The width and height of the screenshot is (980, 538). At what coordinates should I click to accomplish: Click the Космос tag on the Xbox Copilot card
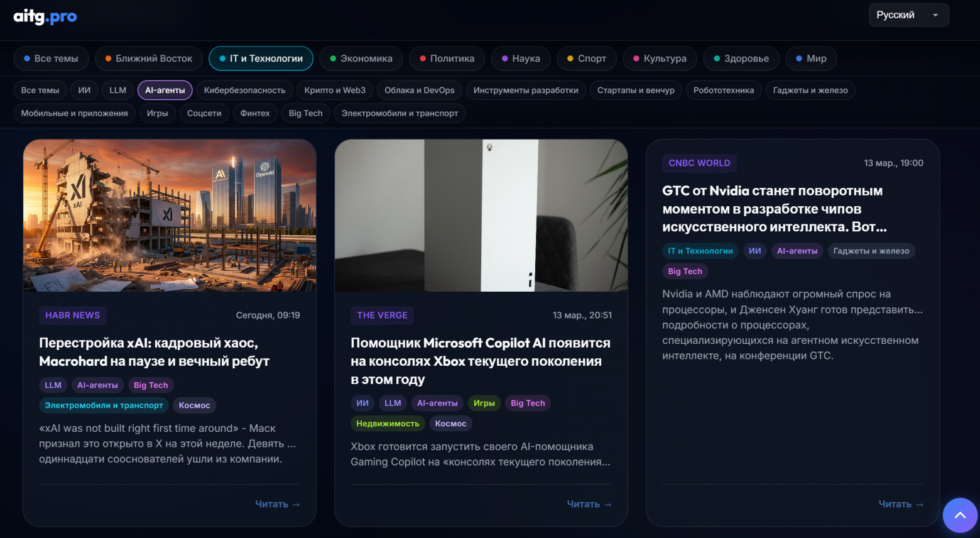[451, 424]
